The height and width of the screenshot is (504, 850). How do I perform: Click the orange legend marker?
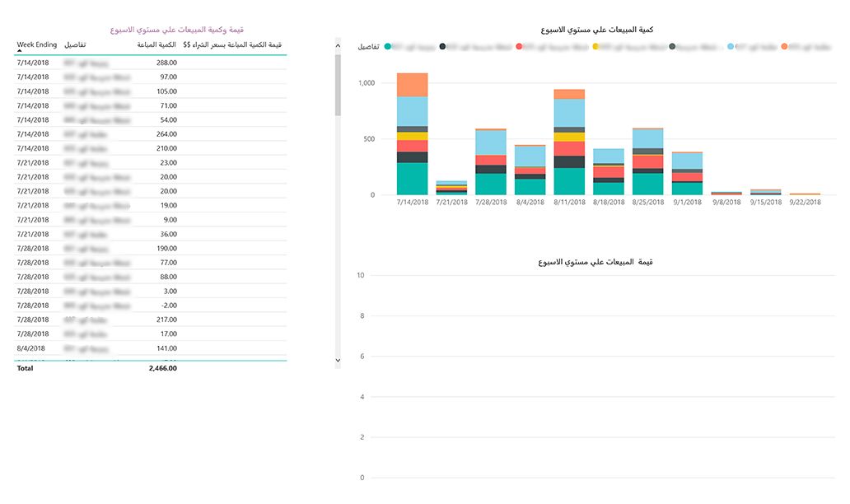tap(783, 48)
